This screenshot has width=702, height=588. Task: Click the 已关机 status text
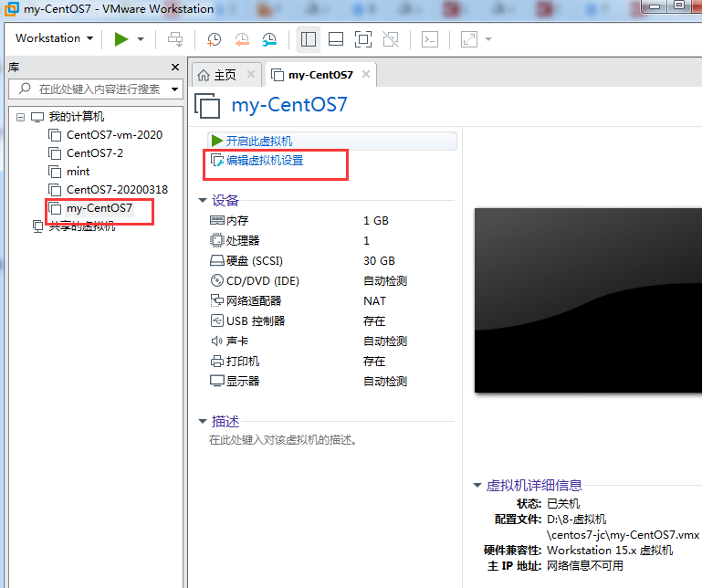(x=563, y=504)
